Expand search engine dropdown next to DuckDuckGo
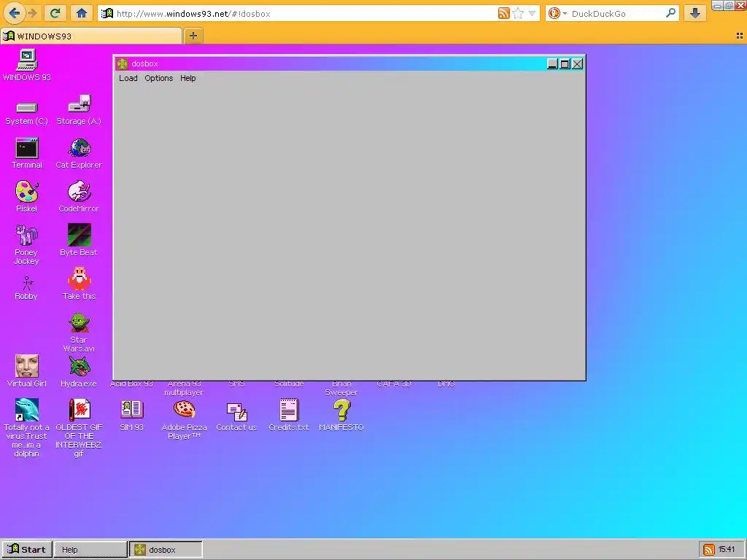 (565, 13)
